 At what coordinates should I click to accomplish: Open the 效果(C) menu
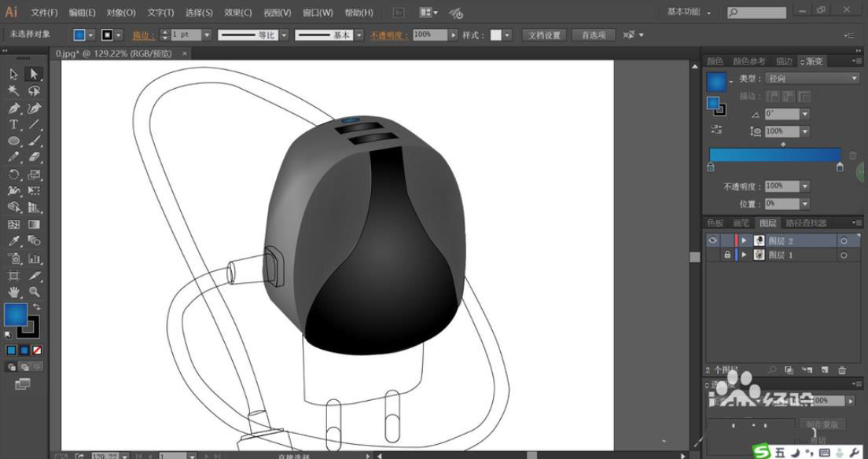pos(237,13)
